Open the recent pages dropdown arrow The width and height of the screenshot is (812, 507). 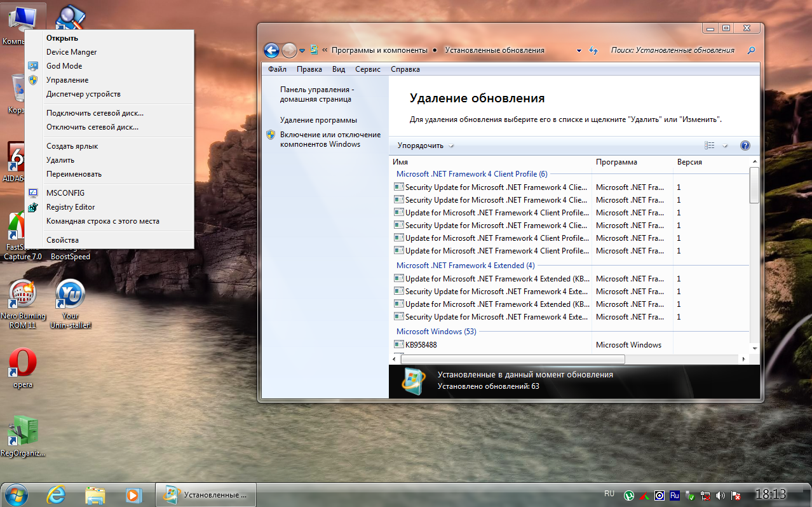302,50
